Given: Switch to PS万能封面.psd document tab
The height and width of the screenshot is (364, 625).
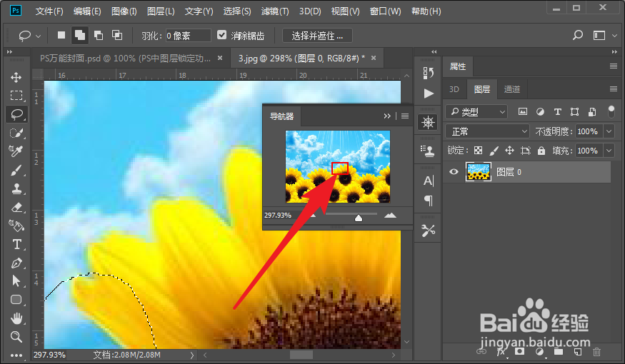Looking at the screenshot, I should click(125, 59).
